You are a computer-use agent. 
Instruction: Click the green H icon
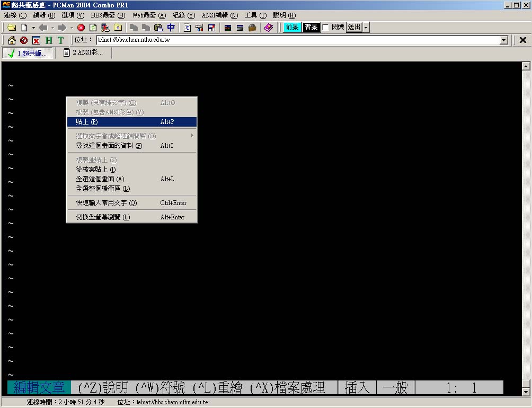click(49, 40)
